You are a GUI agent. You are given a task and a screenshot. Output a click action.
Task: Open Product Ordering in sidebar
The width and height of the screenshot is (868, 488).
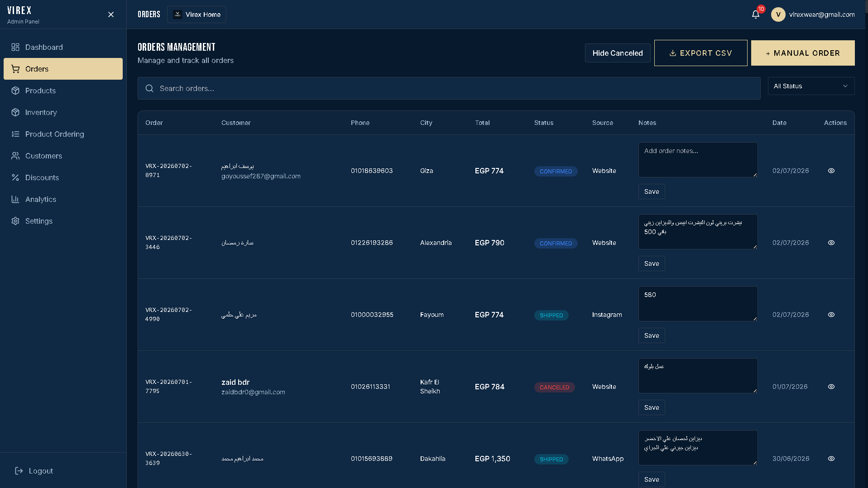63,134
